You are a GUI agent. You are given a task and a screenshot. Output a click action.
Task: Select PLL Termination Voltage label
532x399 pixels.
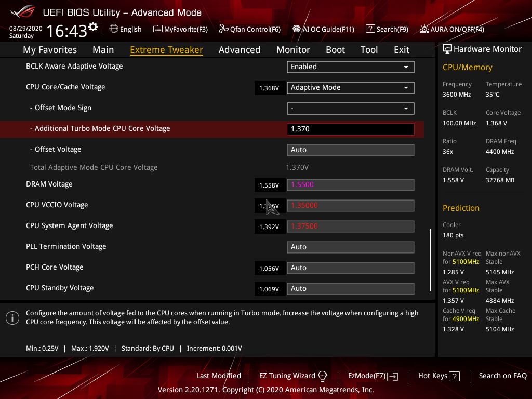tap(66, 246)
